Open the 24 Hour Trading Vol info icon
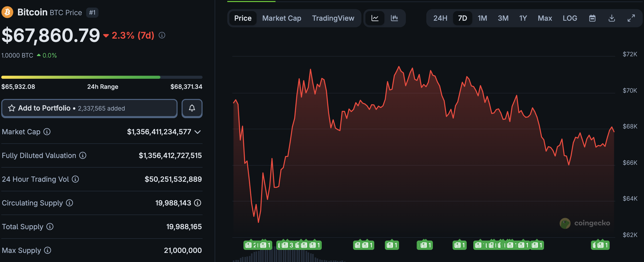 click(75, 179)
